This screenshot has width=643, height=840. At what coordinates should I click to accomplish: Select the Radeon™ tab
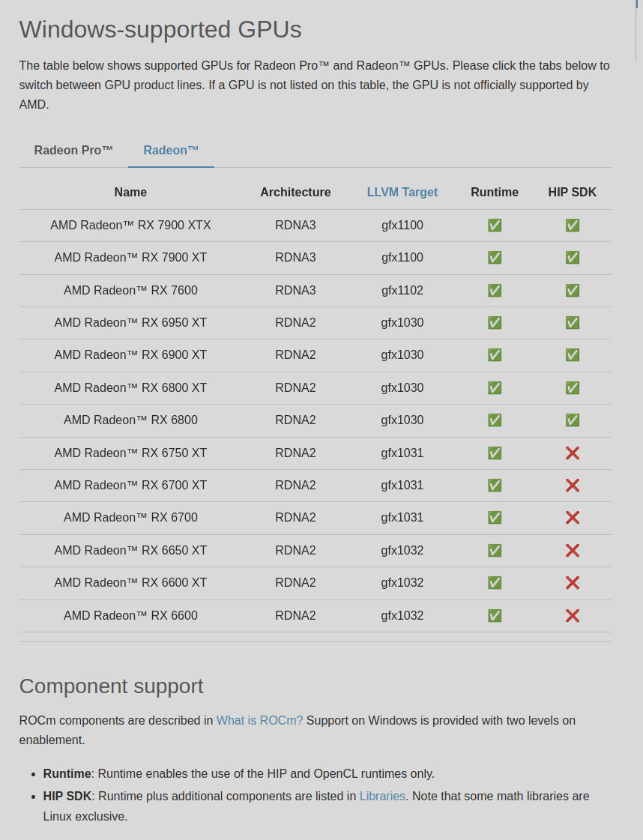point(171,150)
